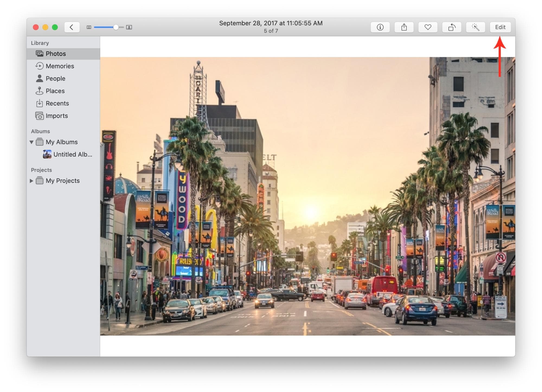
Task: Click the Albums section header
Action: tap(40, 131)
